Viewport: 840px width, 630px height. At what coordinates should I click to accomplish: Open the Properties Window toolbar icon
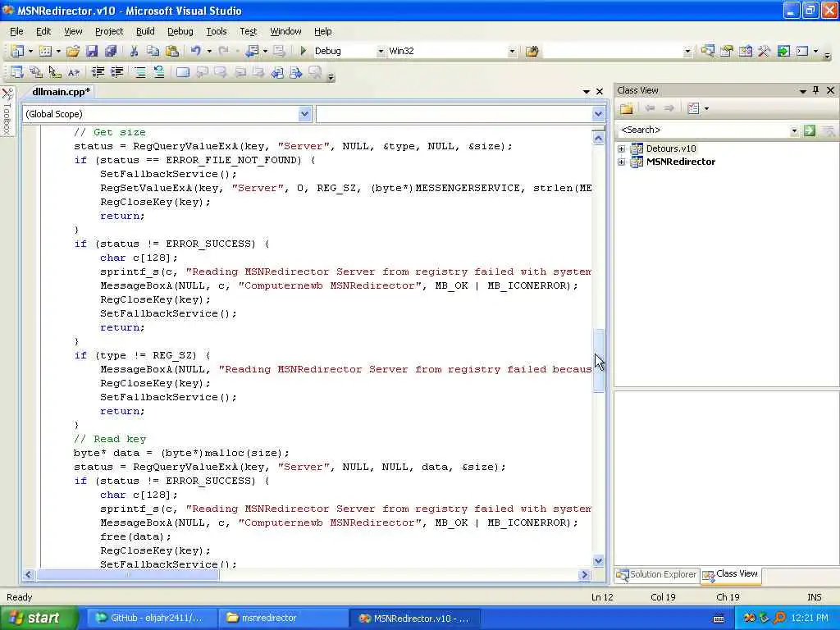(x=727, y=52)
